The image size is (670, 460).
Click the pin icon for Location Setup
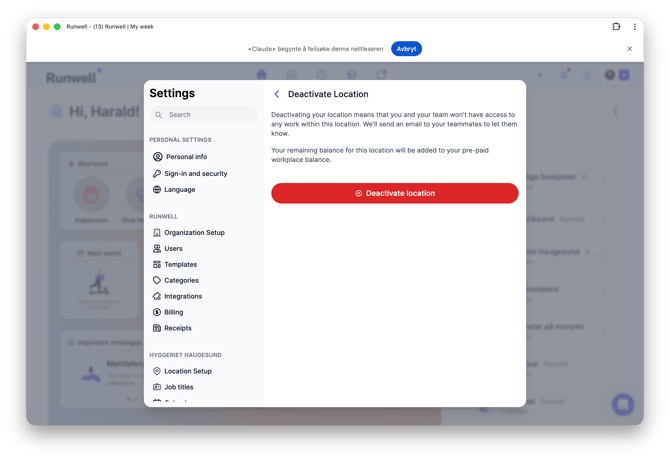click(157, 371)
